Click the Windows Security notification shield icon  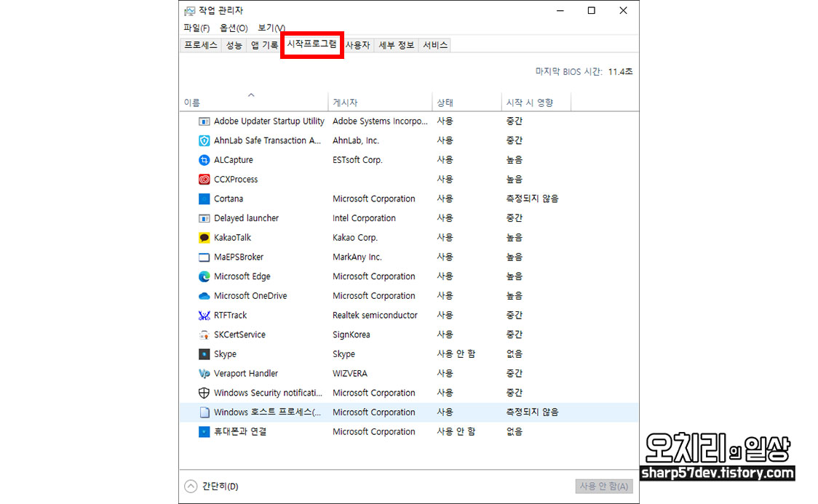(204, 393)
